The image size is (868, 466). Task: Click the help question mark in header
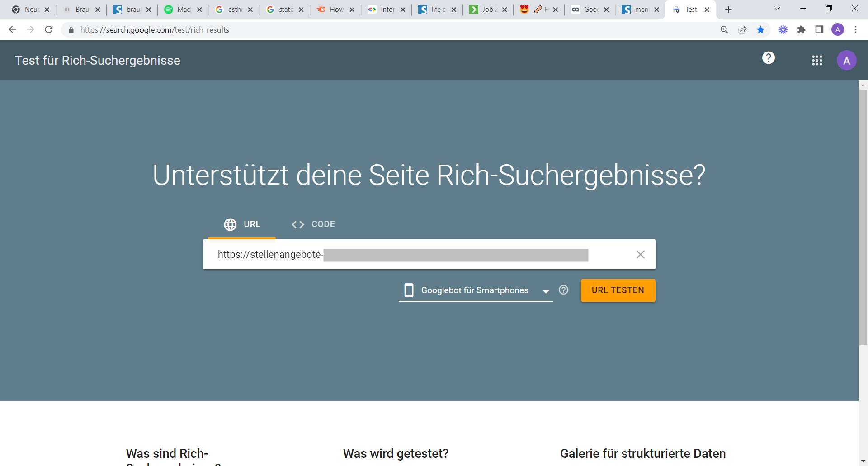(x=768, y=58)
